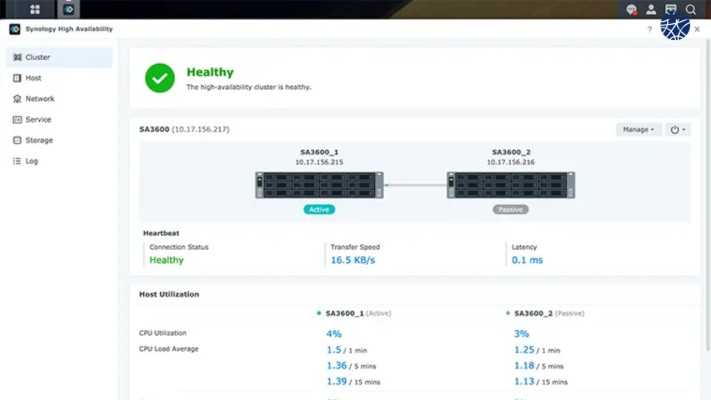The height and width of the screenshot is (400, 711).
Task: Click the 1.25 / 1 min load value
Action: click(x=537, y=350)
